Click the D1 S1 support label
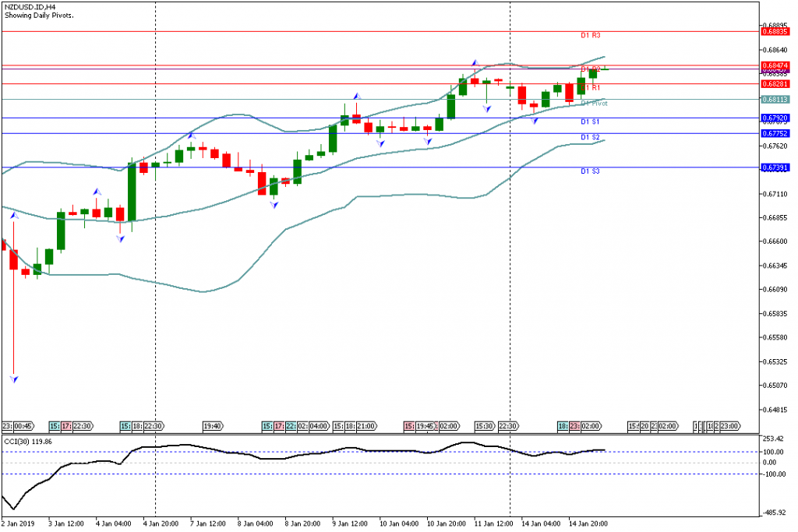 [x=590, y=122]
